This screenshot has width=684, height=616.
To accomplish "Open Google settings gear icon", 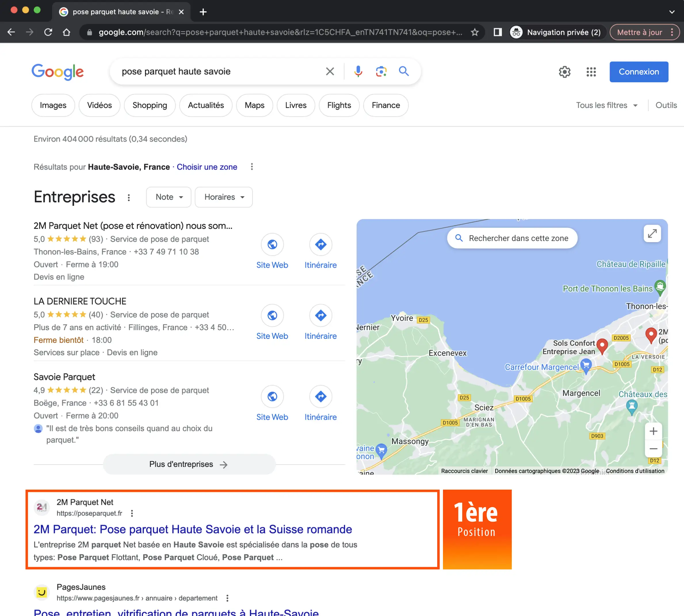I will 565,72.
